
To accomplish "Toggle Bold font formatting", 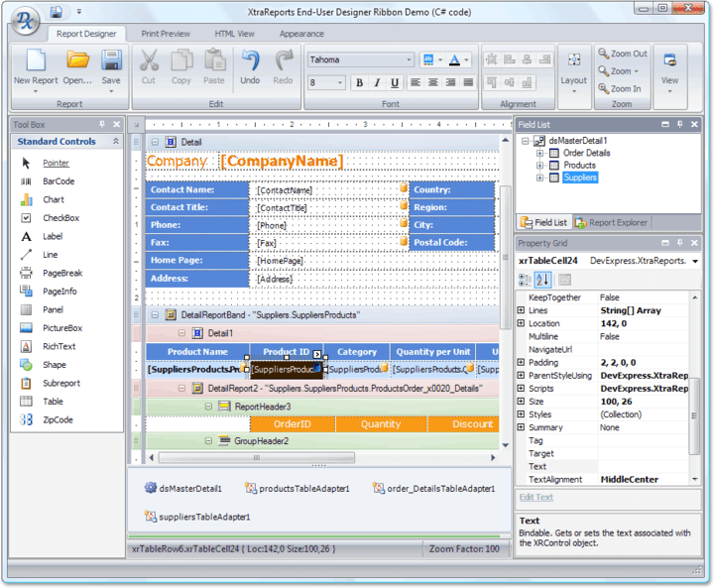I will [359, 83].
